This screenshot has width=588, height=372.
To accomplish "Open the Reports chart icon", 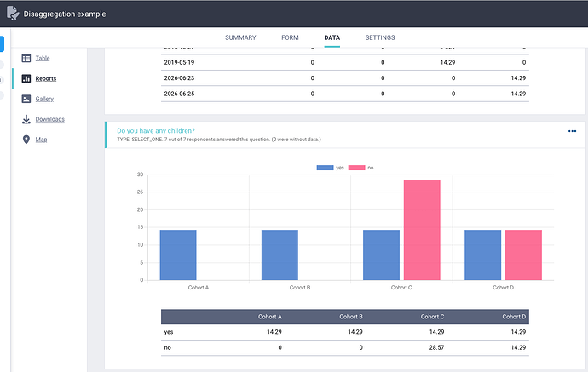I will pyautogui.click(x=26, y=78).
